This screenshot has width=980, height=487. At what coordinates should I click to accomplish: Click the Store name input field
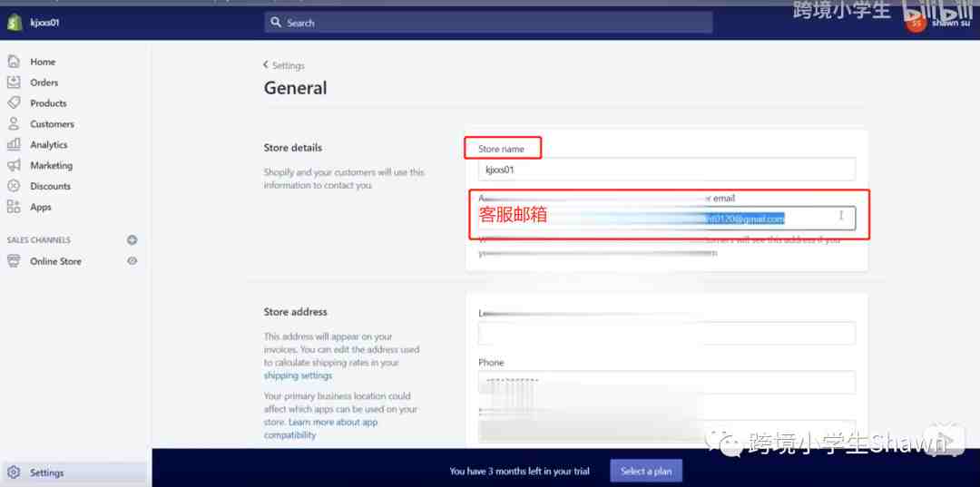pos(667,170)
